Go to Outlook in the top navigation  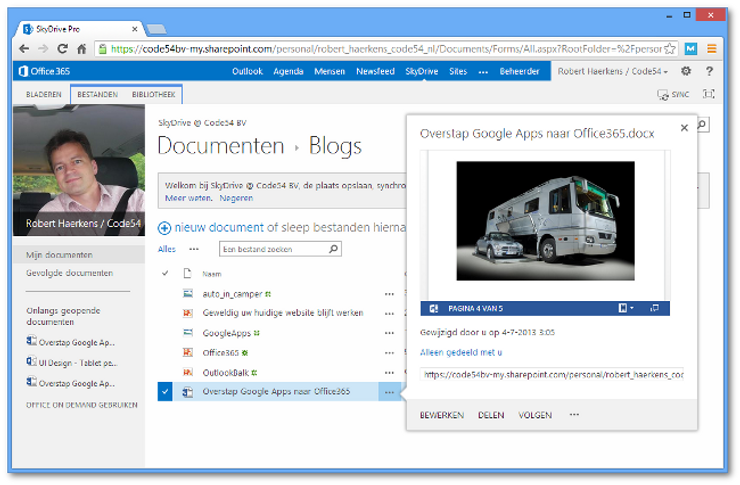coord(247,71)
